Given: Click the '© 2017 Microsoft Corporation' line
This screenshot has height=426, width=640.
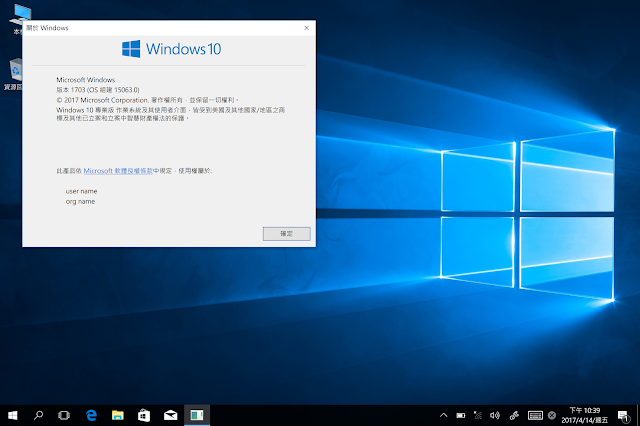Looking at the screenshot, I should coord(147,100).
